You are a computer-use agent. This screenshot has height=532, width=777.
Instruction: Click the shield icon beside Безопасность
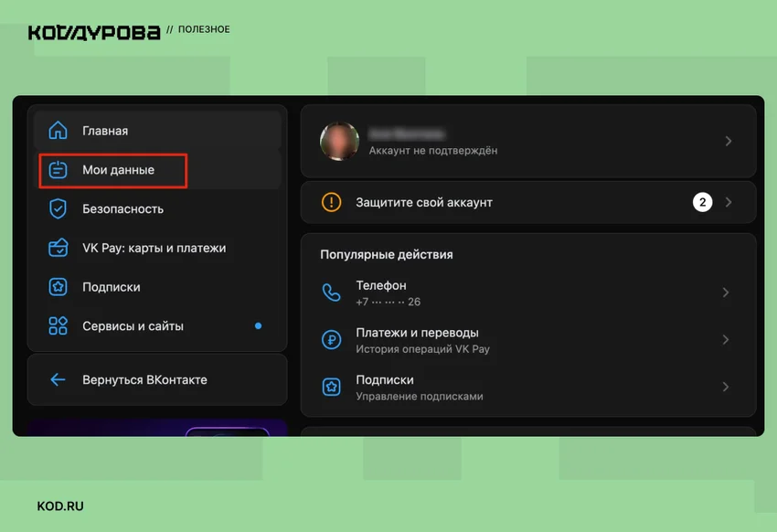(58, 209)
